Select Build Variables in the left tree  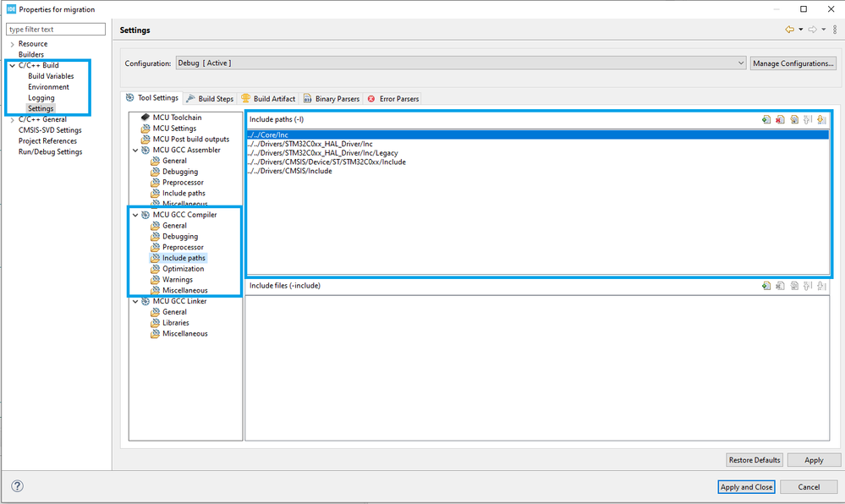point(51,76)
